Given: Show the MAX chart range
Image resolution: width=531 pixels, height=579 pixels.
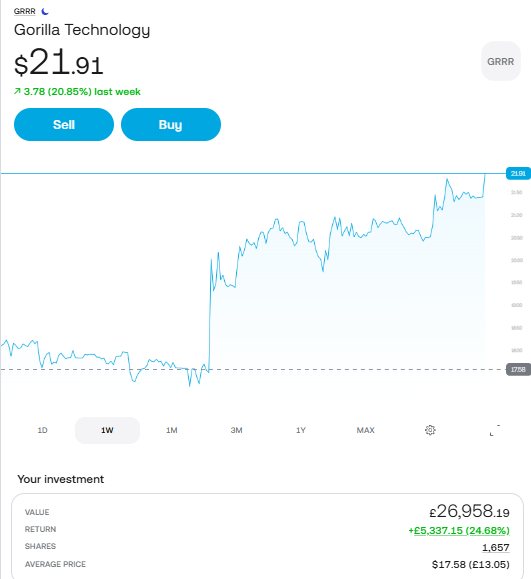Looking at the screenshot, I should [x=366, y=430].
